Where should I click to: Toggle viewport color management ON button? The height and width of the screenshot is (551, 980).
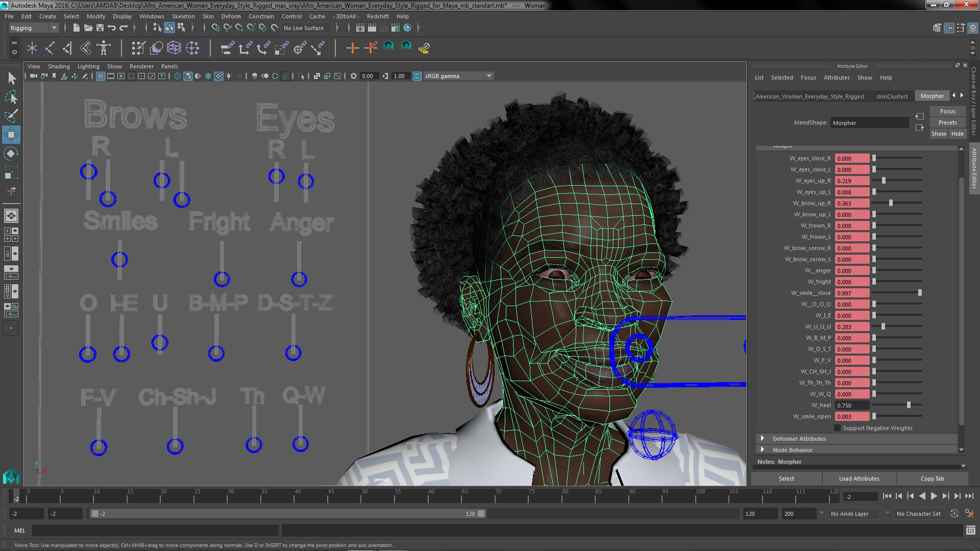point(417,76)
